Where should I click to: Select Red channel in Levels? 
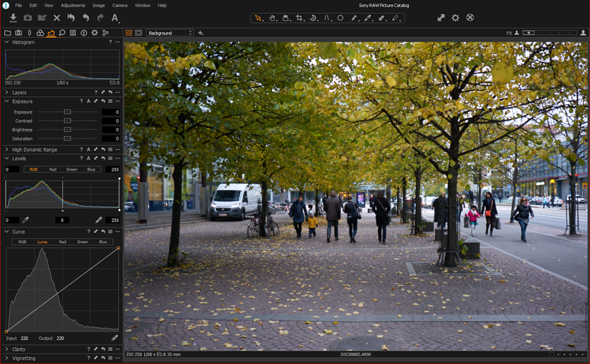(53, 169)
